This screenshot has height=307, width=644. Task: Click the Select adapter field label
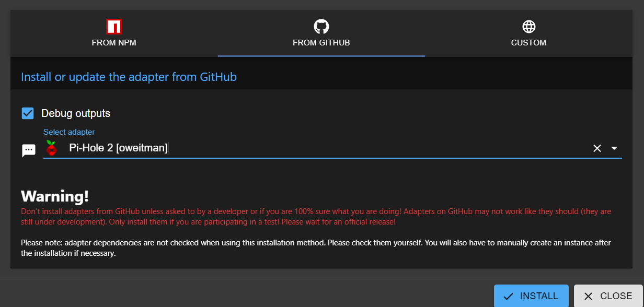pos(69,132)
